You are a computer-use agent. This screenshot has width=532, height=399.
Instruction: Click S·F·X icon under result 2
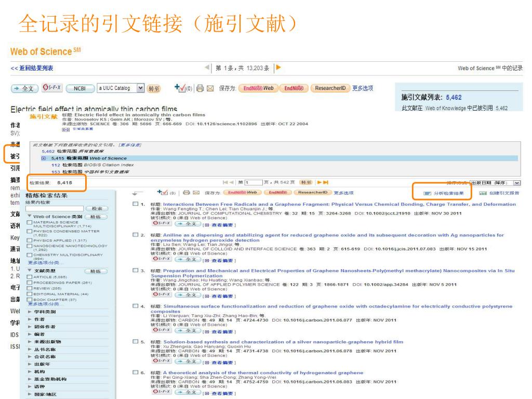tap(161, 259)
